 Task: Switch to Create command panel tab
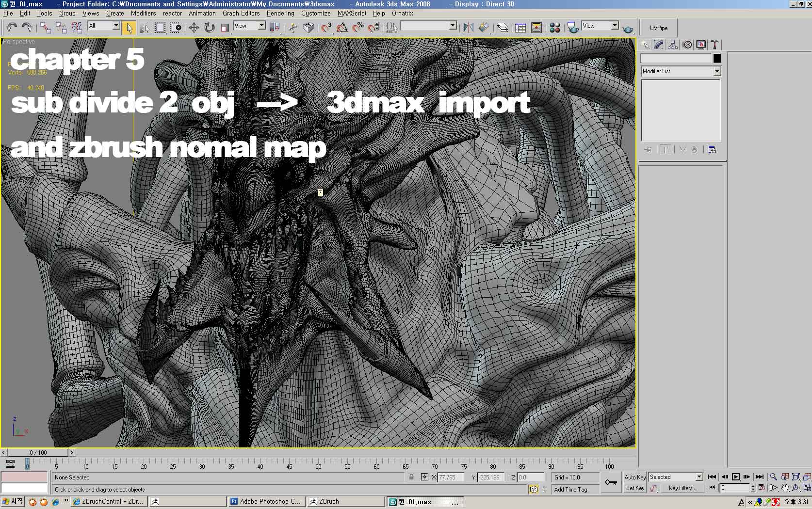(x=645, y=45)
